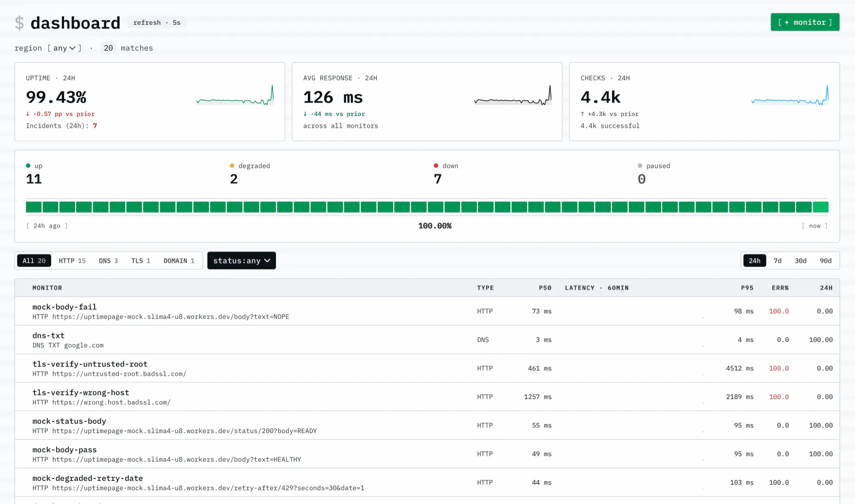Sort by the P50 column header
855x504 pixels.
(545, 288)
